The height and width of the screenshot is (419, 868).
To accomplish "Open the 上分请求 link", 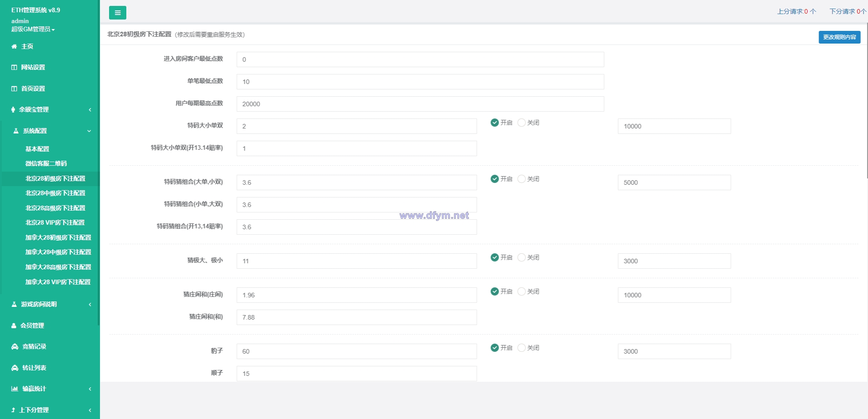I will (796, 11).
